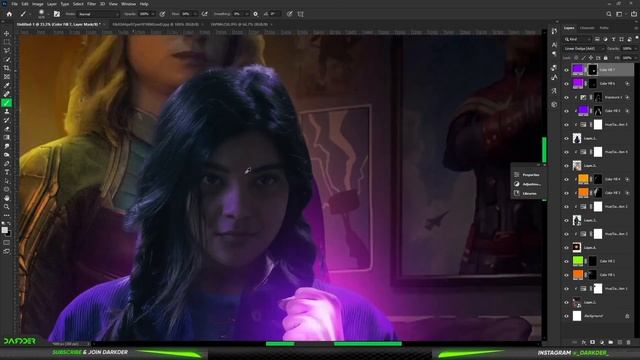Screen dimensions: 640x360
Task: Select the Pen tool
Action: (7, 163)
